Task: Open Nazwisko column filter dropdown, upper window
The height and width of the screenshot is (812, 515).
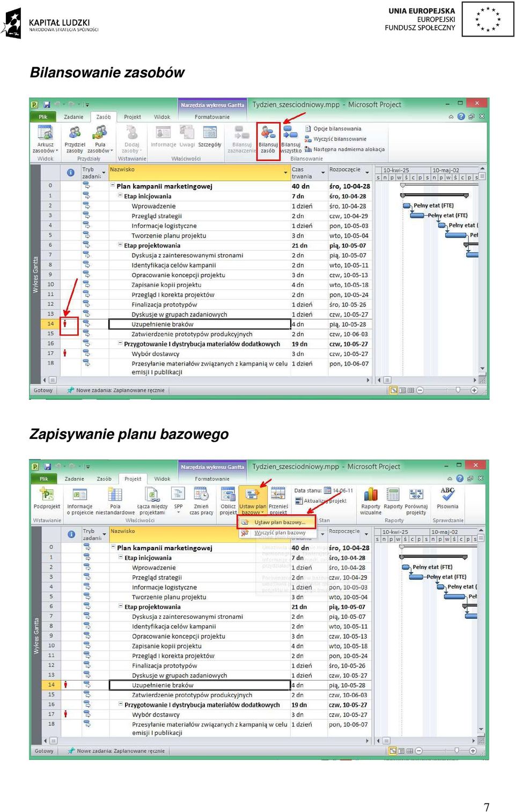Action: (285, 172)
